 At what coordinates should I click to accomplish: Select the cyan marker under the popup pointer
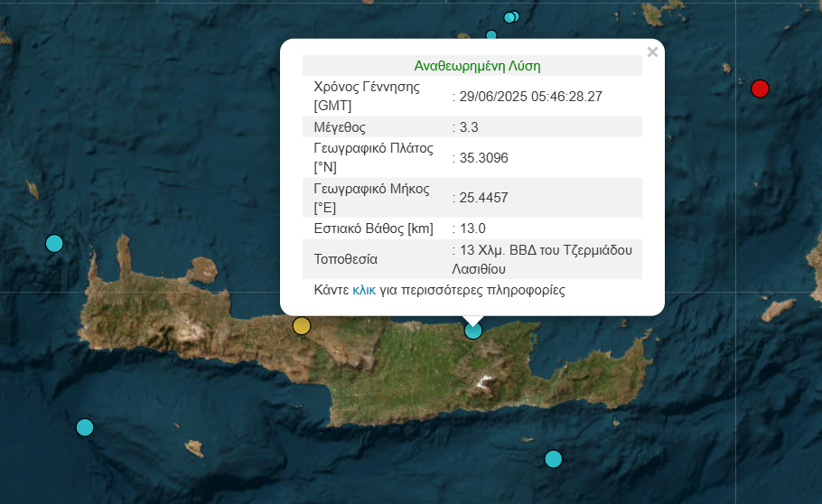coord(472,331)
